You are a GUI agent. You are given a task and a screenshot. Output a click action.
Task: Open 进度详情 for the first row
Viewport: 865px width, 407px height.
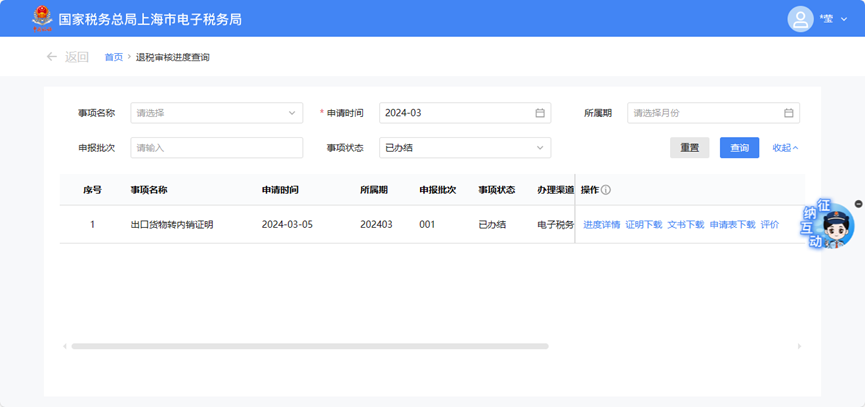(x=602, y=225)
